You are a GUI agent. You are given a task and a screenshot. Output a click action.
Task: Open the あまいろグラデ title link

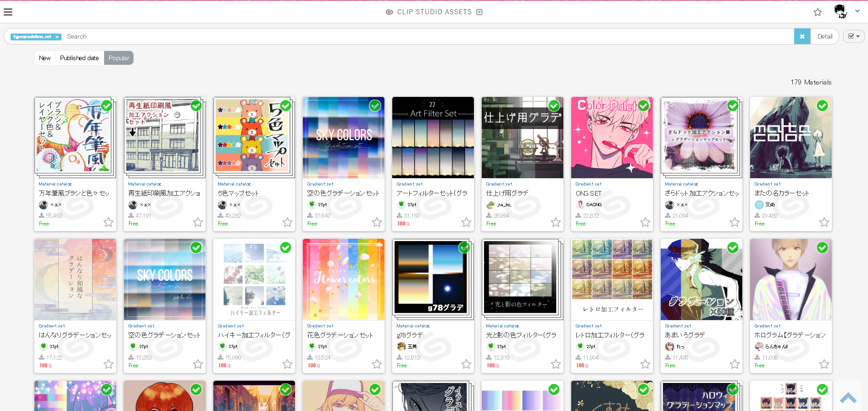click(x=685, y=335)
